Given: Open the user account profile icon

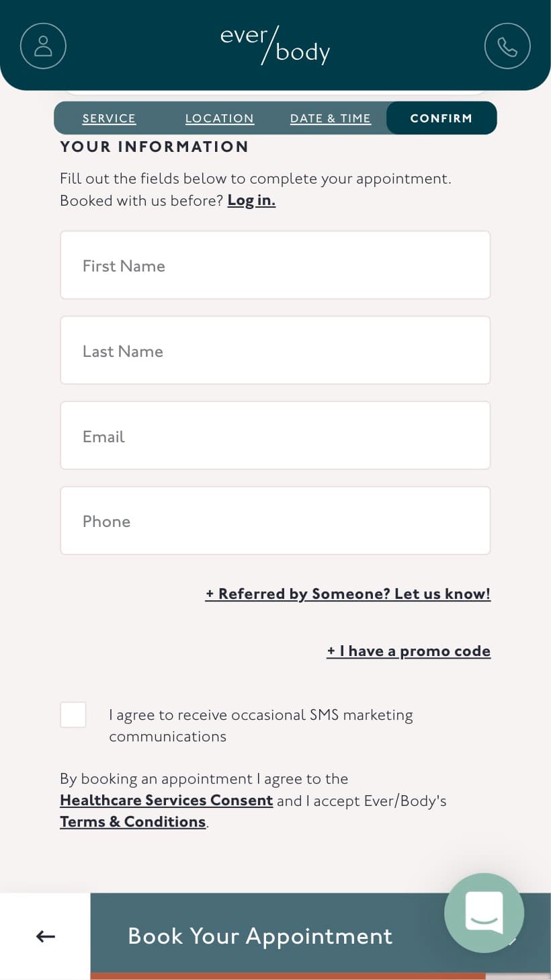Looking at the screenshot, I should [x=43, y=46].
